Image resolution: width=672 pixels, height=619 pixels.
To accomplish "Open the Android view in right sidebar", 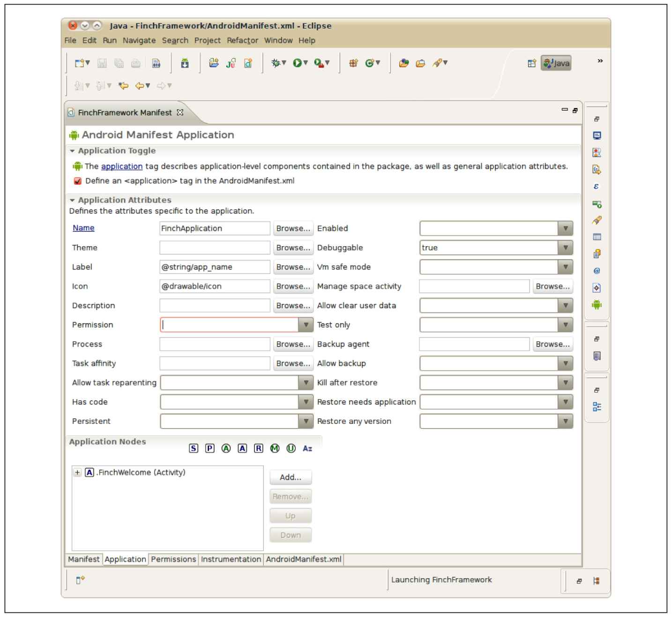I will point(597,305).
